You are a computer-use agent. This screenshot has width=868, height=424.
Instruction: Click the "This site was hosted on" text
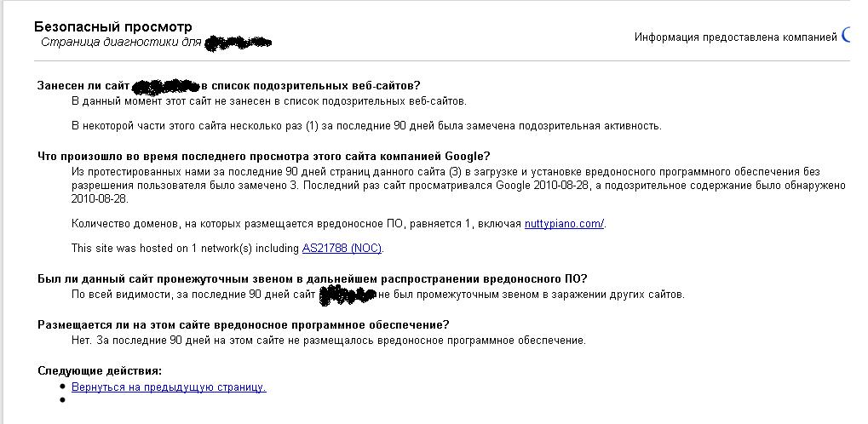click(x=186, y=249)
